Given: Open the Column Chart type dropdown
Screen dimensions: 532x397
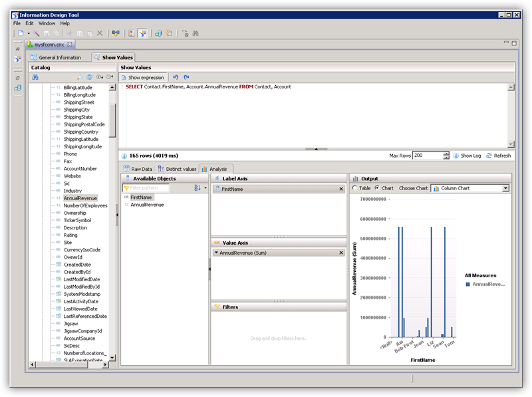Looking at the screenshot, I should tap(505, 188).
